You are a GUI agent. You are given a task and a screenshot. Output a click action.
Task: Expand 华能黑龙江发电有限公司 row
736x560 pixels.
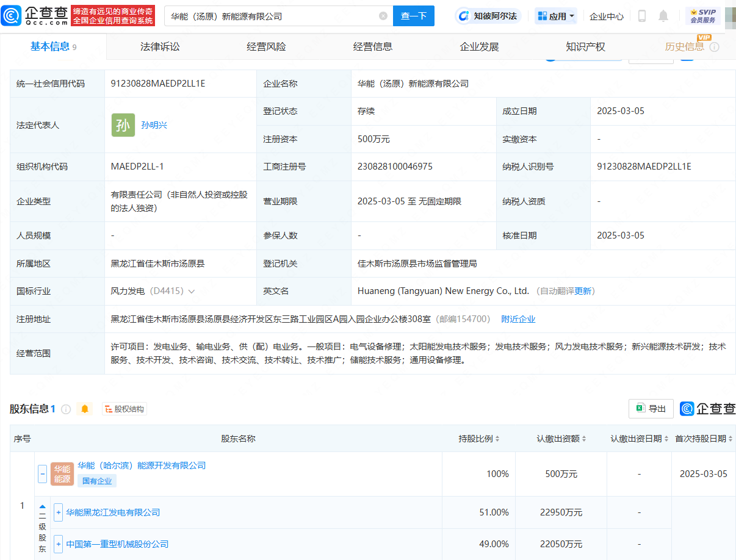58,512
